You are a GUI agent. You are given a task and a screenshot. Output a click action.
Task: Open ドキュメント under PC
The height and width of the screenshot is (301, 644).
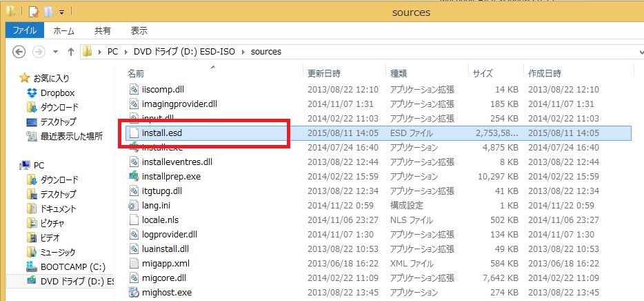coord(58,208)
